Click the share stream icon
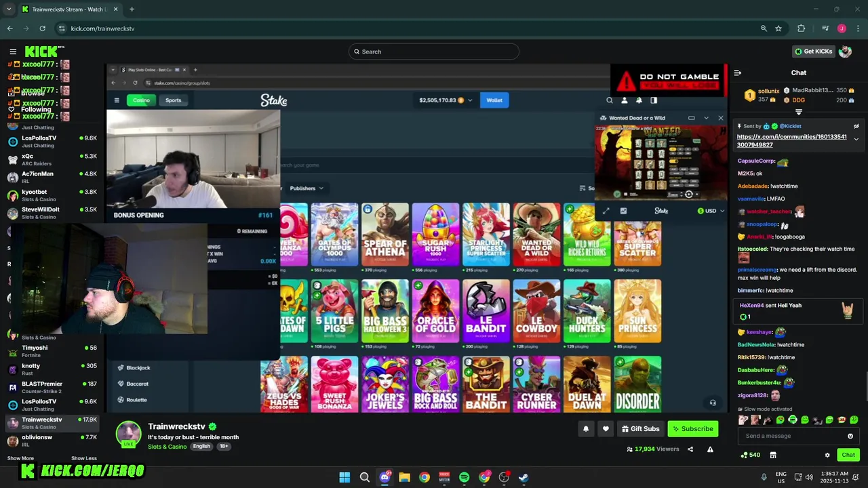The height and width of the screenshot is (488, 868). pos(690,449)
